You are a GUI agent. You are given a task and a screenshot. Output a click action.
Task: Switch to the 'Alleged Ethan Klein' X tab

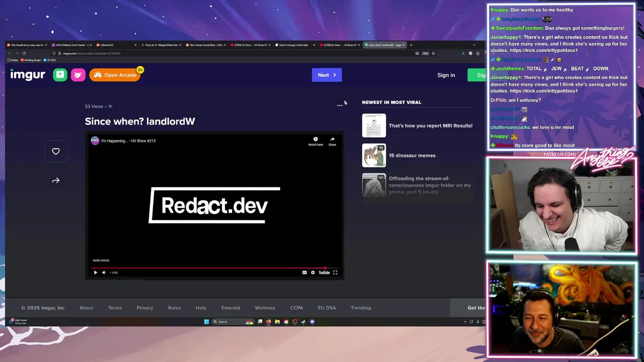161,45
